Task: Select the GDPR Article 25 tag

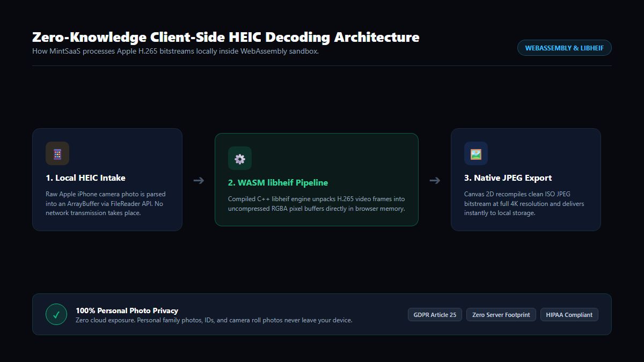Action: point(435,315)
